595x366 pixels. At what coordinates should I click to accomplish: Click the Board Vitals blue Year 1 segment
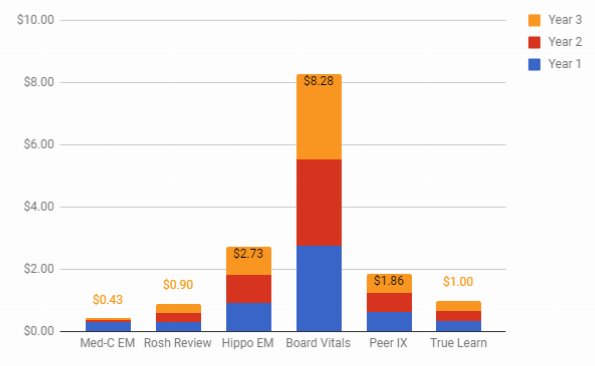(x=319, y=289)
